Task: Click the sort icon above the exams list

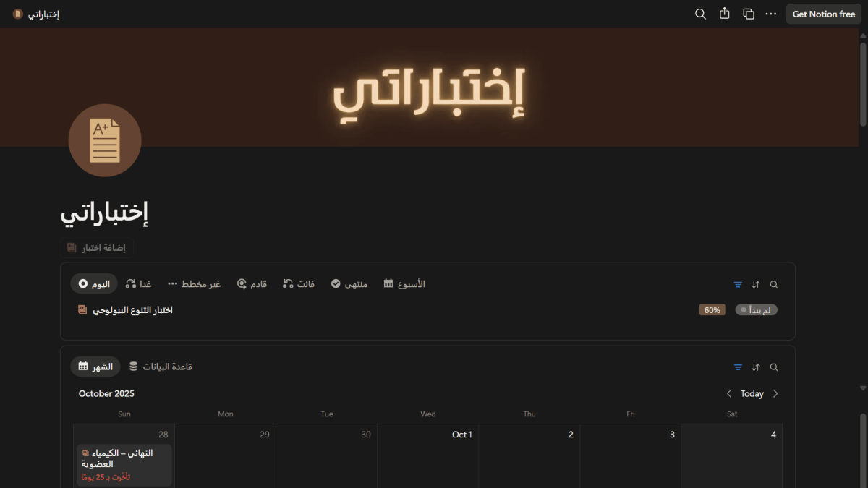Action: [x=756, y=284]
